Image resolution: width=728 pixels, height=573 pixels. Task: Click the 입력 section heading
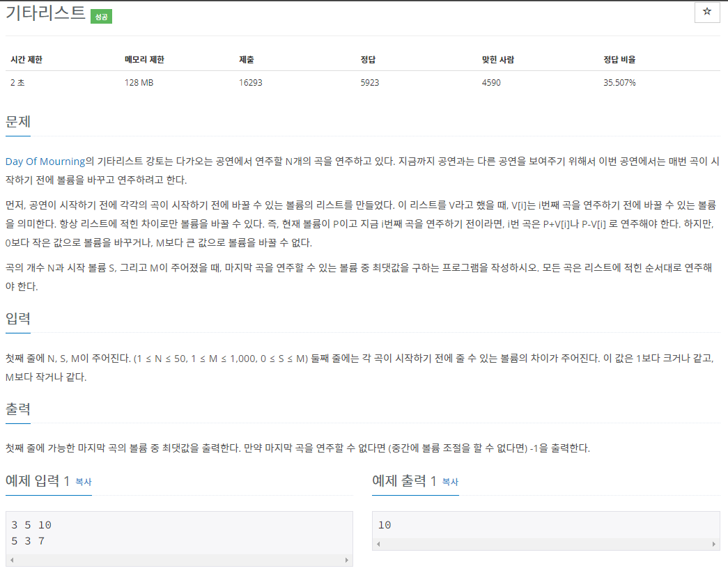point(18,318)
